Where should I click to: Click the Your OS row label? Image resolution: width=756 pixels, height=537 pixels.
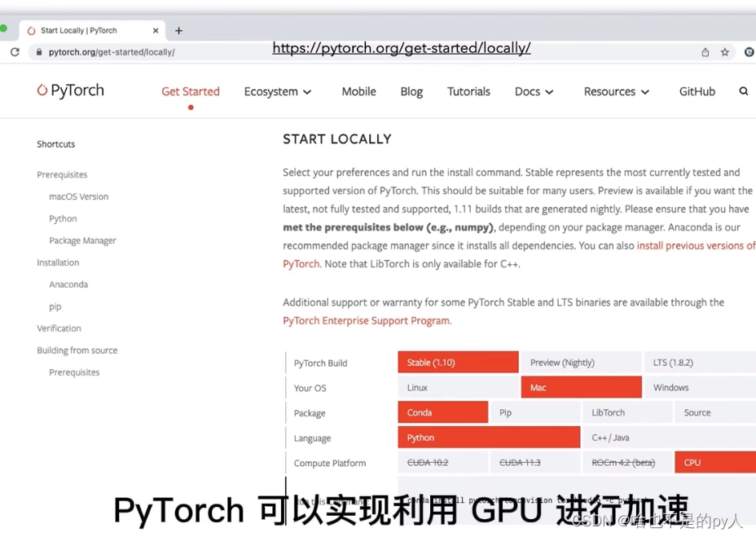click(x=310, y=388)
